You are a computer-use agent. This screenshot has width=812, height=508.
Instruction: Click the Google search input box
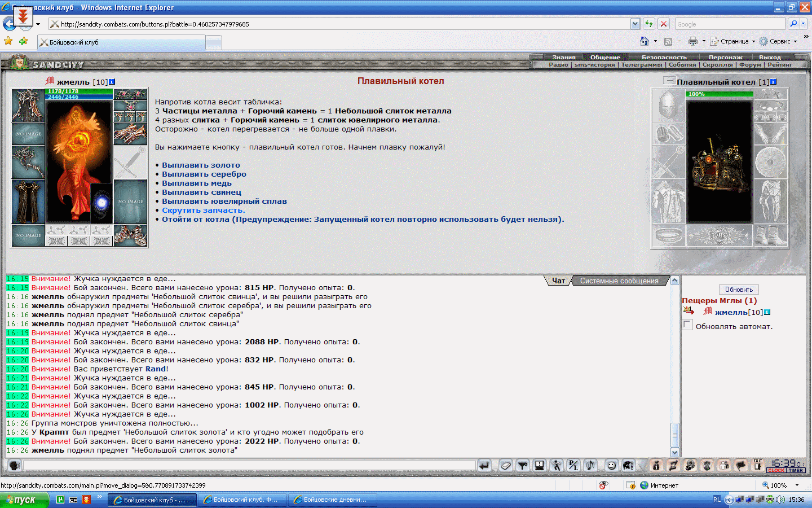[730, 24]
